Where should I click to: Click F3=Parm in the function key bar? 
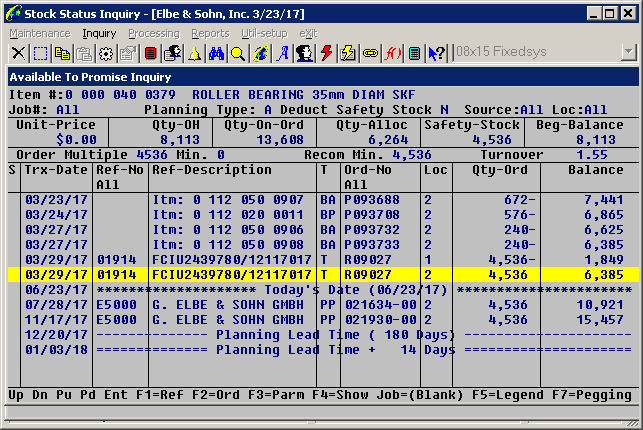[276, 395]
